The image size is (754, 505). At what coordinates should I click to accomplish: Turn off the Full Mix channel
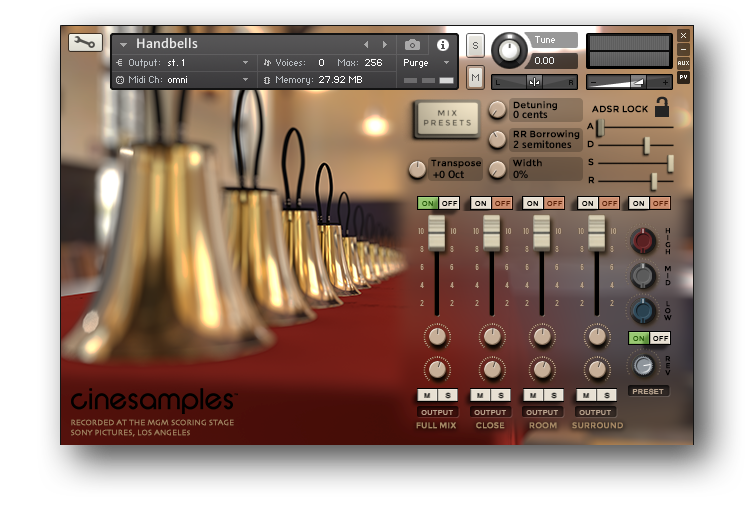click(449, 203)
